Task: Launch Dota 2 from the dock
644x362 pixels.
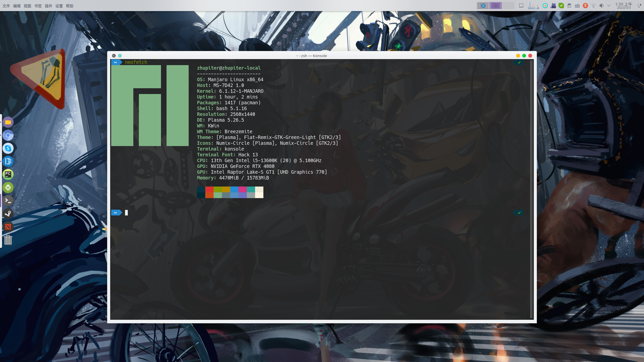Action: pos(8,227)
